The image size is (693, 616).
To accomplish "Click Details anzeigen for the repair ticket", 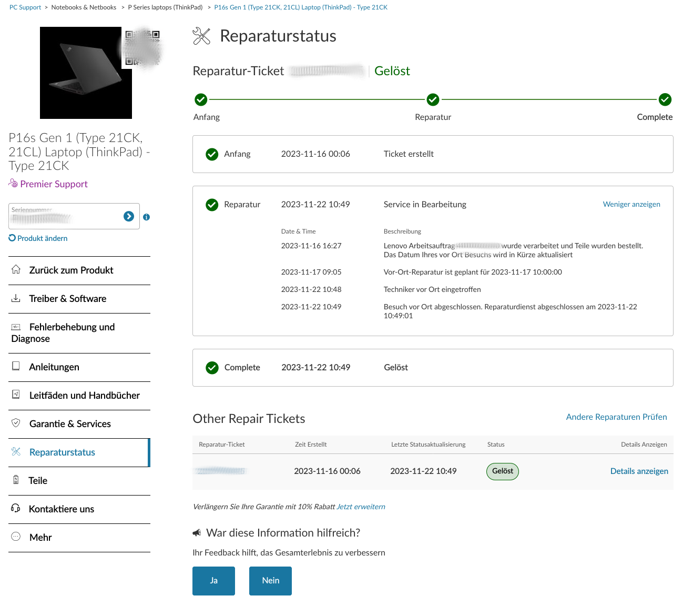I will (x=639, y=471).
